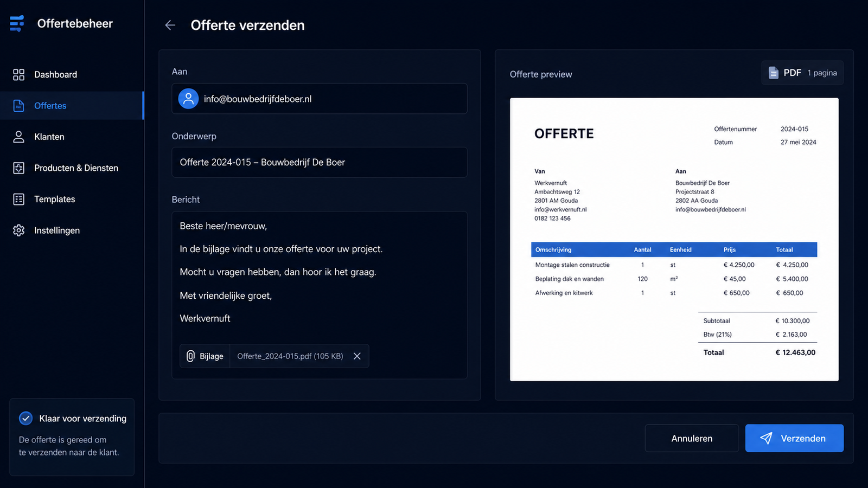
Task: Click the Bijlage attachment button
Action: click(205, 356)
